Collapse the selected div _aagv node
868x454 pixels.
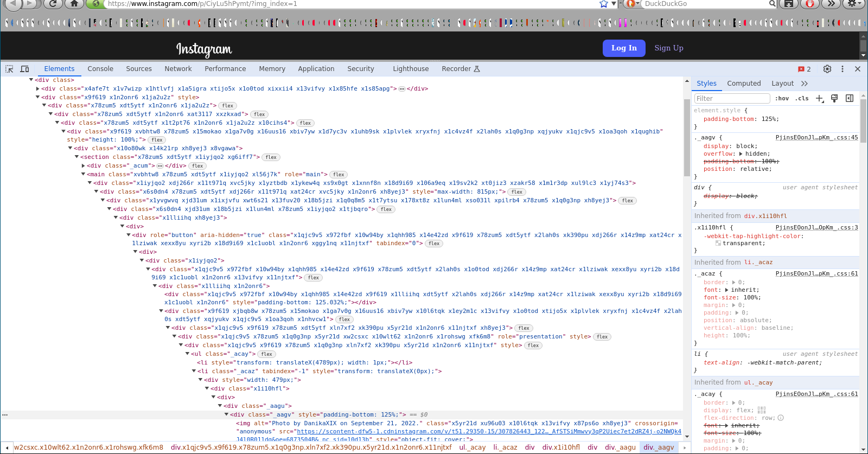pyautogui.click(x=227, y=414)
